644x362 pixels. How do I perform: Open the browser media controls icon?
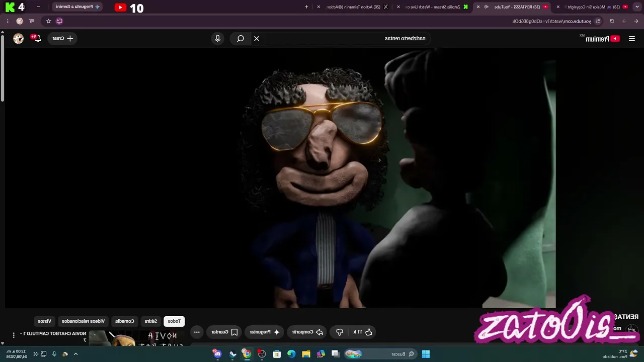tap(32, 21)
